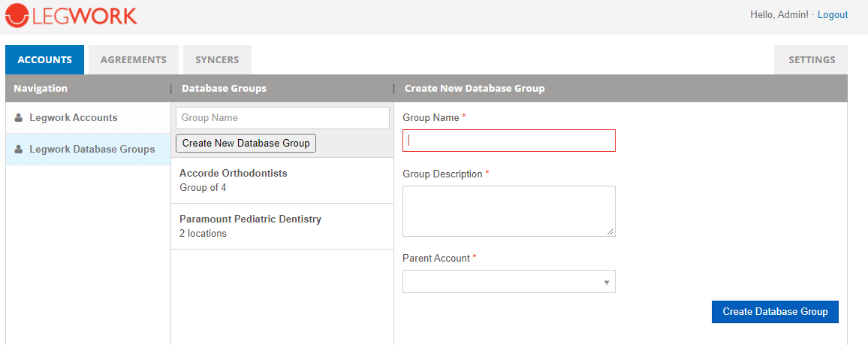Select Legwork Database Groups in navigation
Viewport: 868px width, 345px height.
[x=88, y=150]
